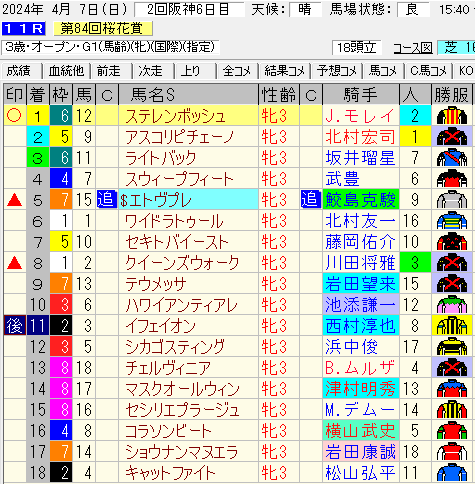Click the red triangle mark for クイーンズウォーク

(14, 263)
